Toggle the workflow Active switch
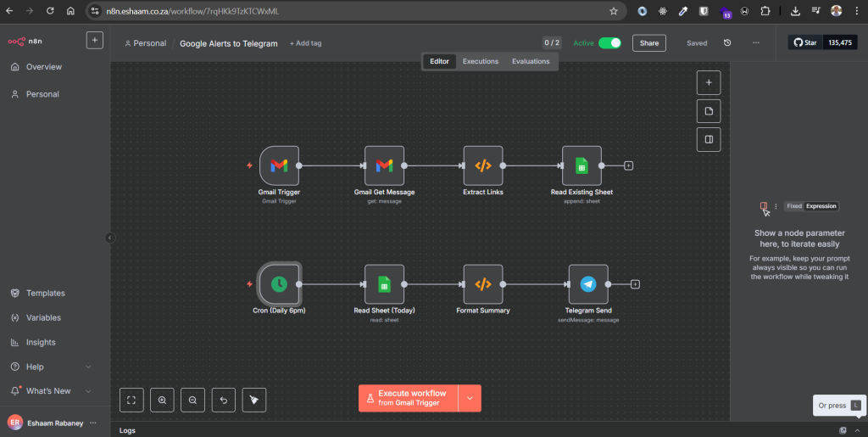 coord(609,43)
